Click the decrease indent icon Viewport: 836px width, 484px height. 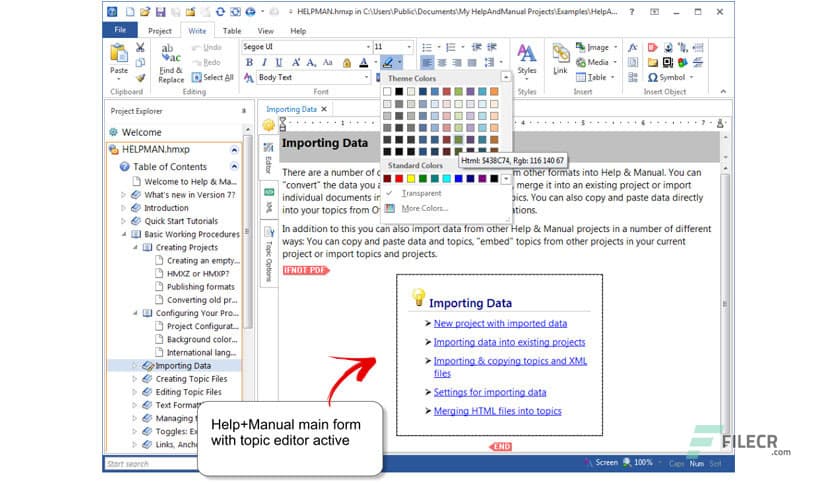[x=477, y=47]
